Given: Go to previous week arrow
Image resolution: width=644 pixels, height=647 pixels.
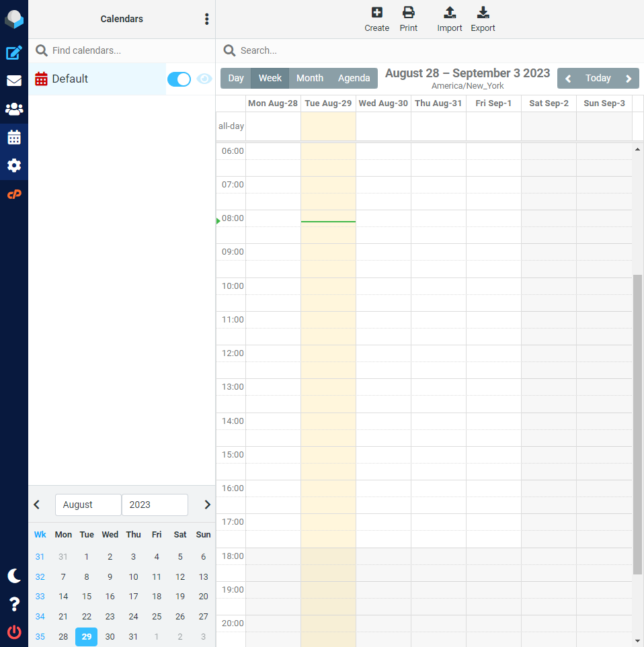Looking at the screenshot, I should click(568, 79).
